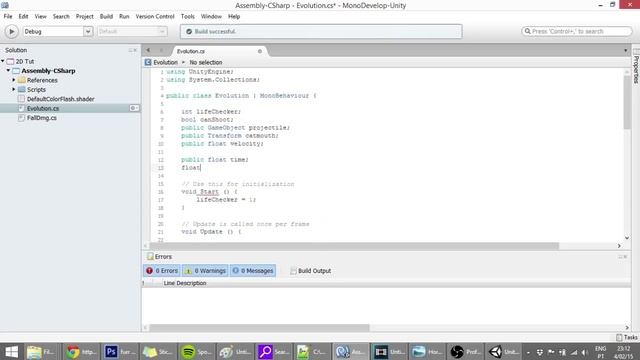Show the Build Output
Viewport: 640px width, 360px height.
[x=311, y=271]
